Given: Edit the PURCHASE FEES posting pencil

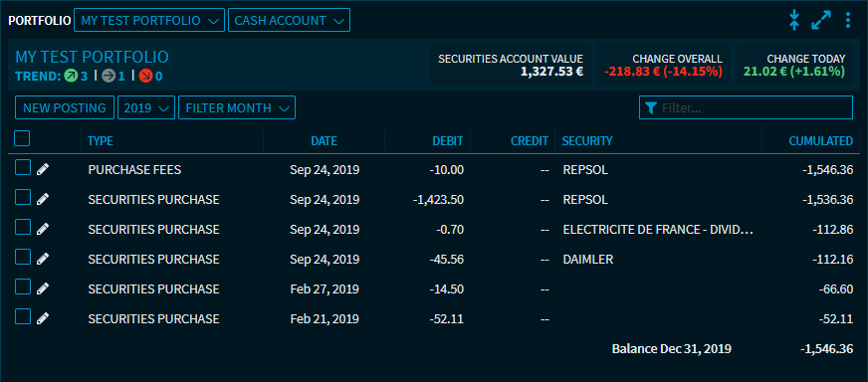Looking at the screenshot, I should tap(43, 169).
